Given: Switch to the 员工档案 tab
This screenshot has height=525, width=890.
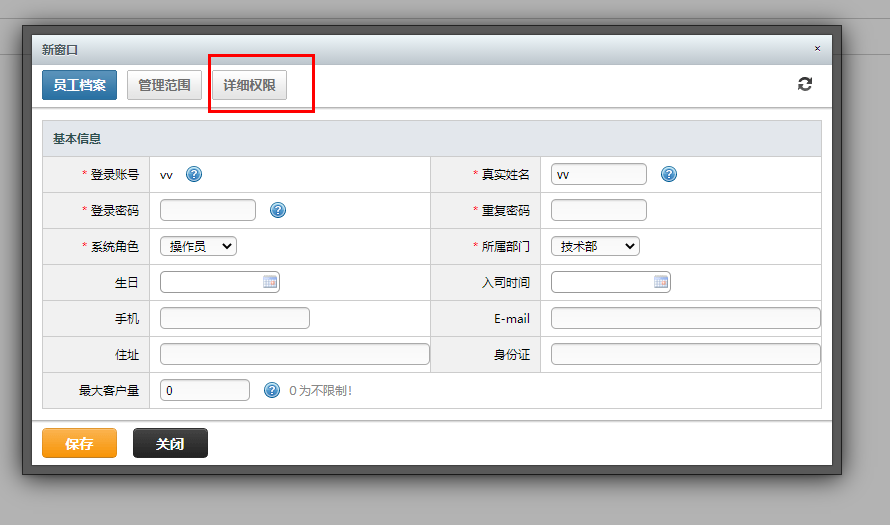Looking at the screenshot, I should [79, 85].
